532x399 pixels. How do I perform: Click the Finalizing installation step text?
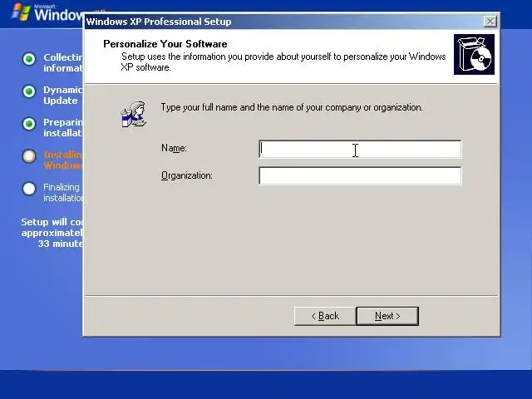pos(63,192)
